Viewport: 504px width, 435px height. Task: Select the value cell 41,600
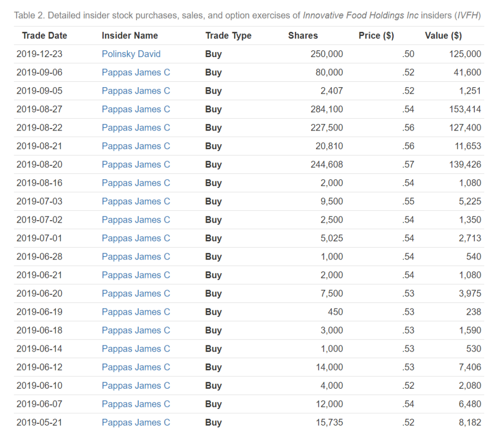pos(468,72)
